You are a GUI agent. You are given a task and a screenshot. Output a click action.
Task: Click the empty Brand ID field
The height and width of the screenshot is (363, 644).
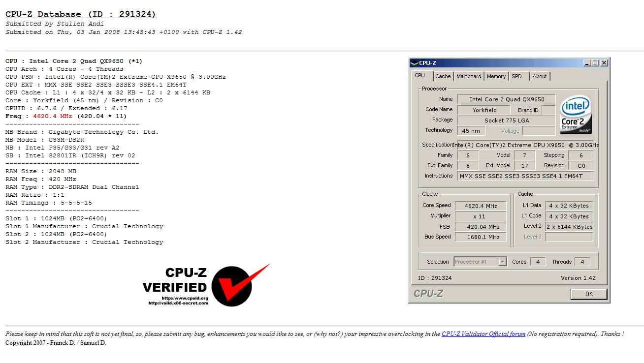click(548, 110)
